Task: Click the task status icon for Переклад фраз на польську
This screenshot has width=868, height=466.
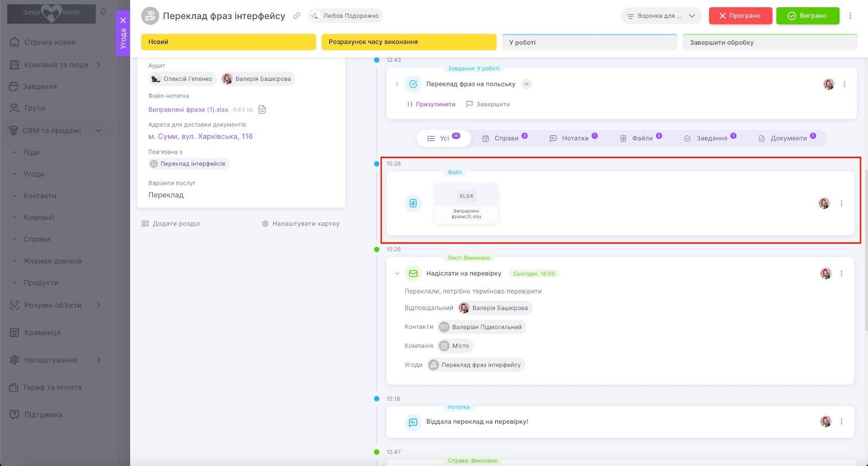Action: click(x=413, y=84)
